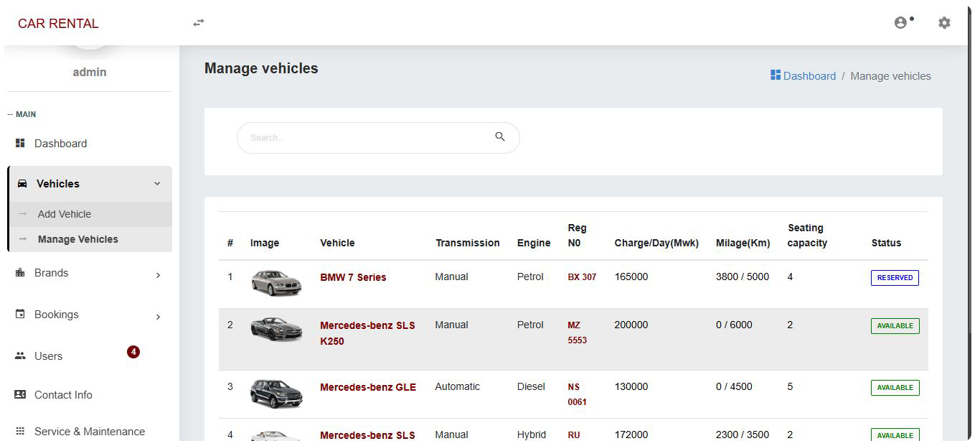980x446 pixels.
Task: Click the charge value 200000
Action: 631,325
